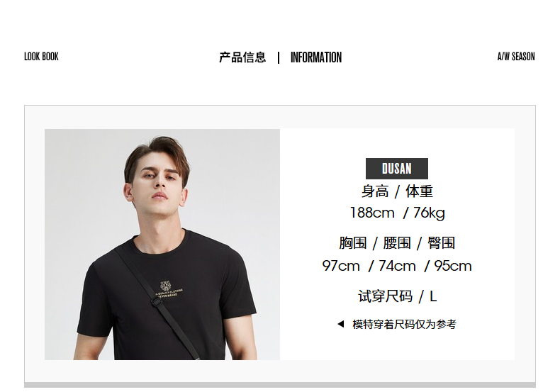Click the LOOK BOOK label
The height and width of the screenshot is (392, 560).
click(41, 57)
